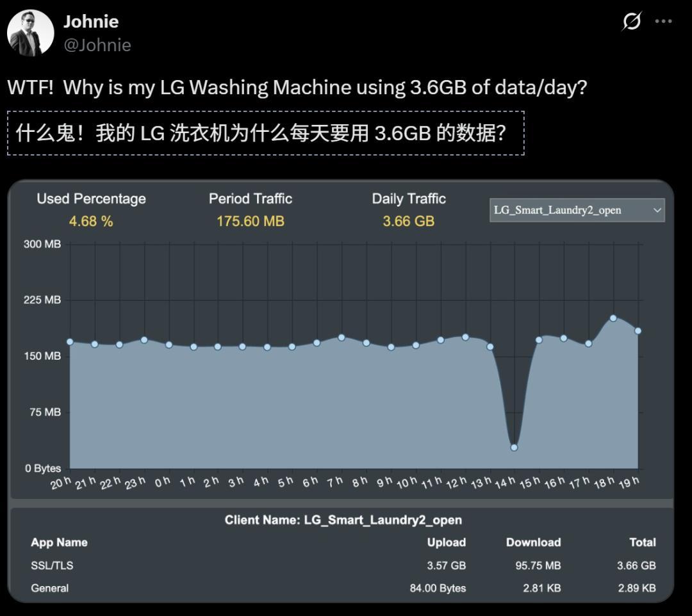Click the Upload column header
The height and width of the screenshot is (616, 692).
446,542
